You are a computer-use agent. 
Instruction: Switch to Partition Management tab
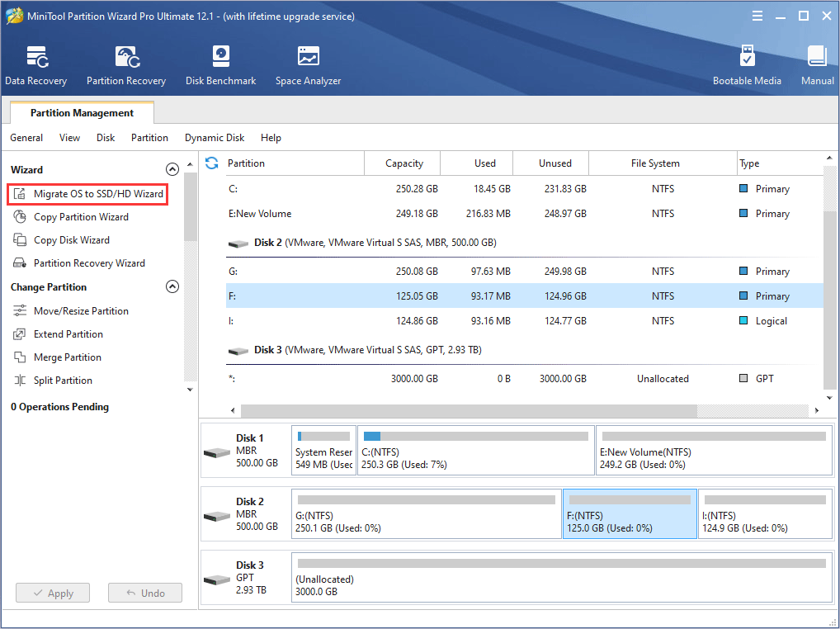pos(82,112)
